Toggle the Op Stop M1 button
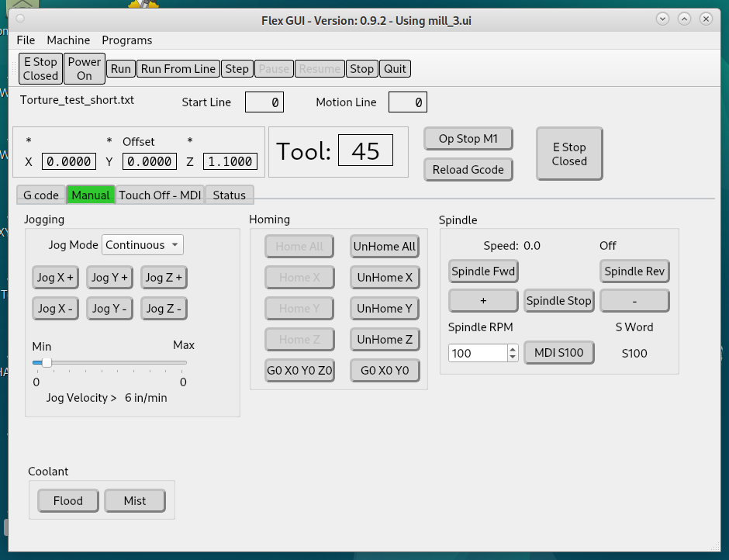 tap(468, 139)
